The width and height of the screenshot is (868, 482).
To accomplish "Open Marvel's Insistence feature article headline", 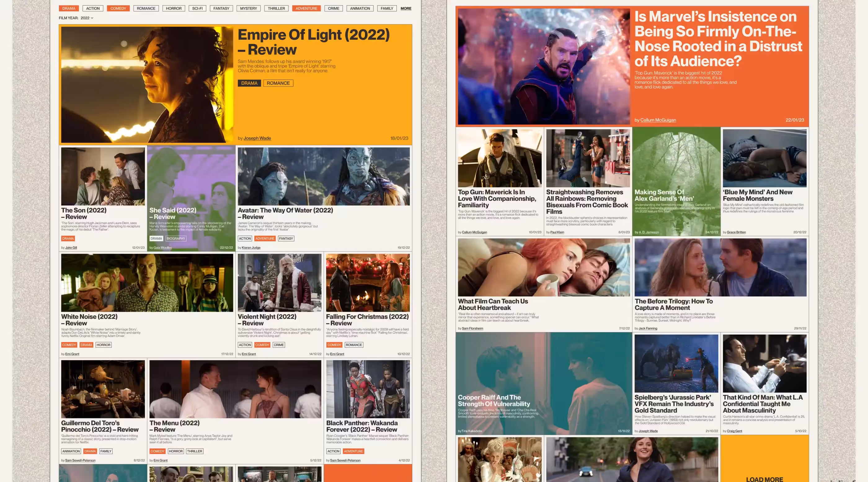I will (718, 39).
